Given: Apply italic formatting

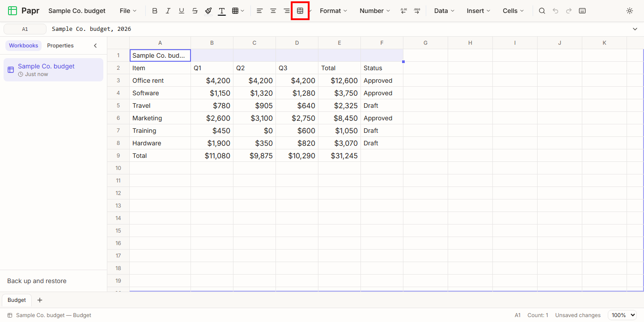Looking at the screenshot, I should tap(168, 11).
